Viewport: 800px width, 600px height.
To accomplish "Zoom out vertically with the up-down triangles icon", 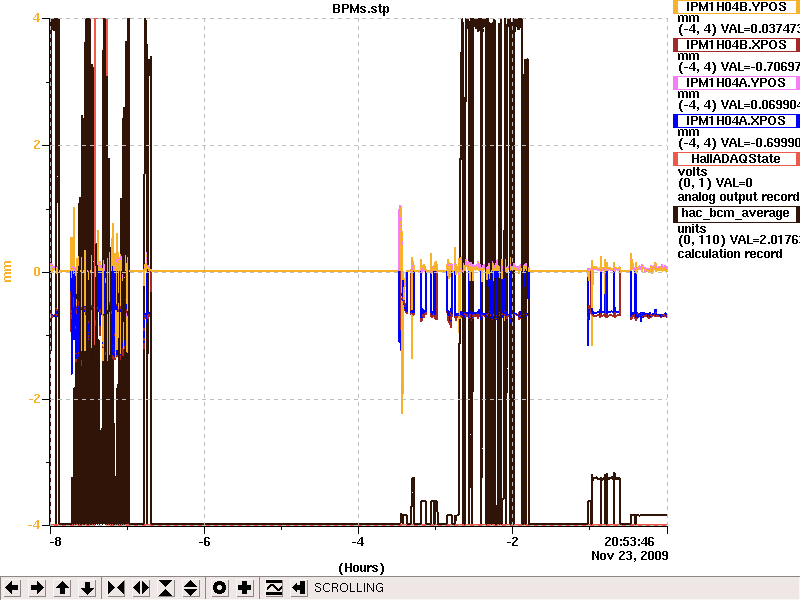I will click(x=191, y=588).
